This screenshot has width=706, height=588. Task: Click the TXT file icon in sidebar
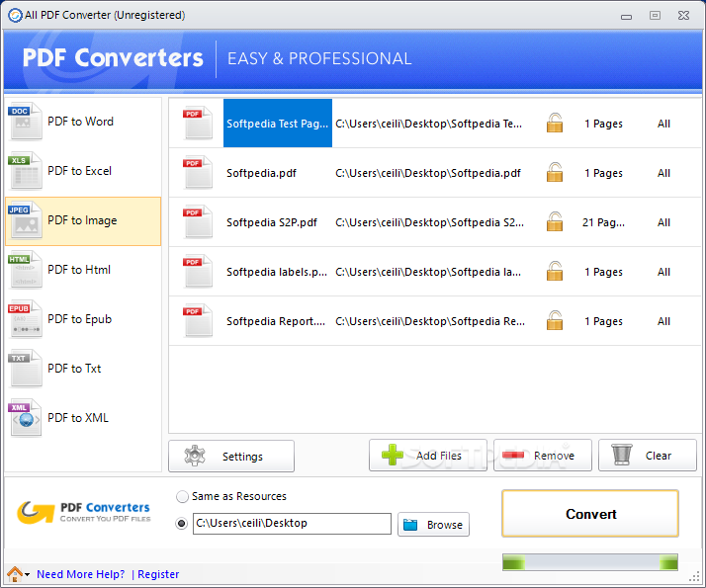tap(26, 369)
